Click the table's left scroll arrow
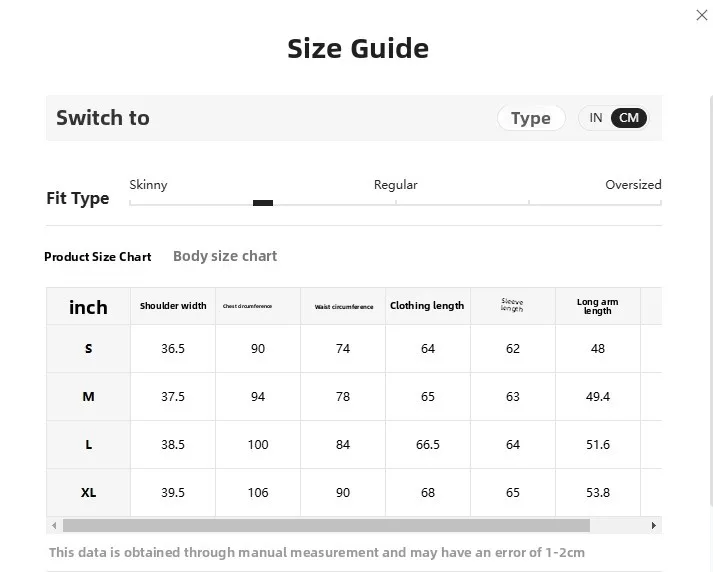Viewport: 713px width, 572px height. click(54, 526)
